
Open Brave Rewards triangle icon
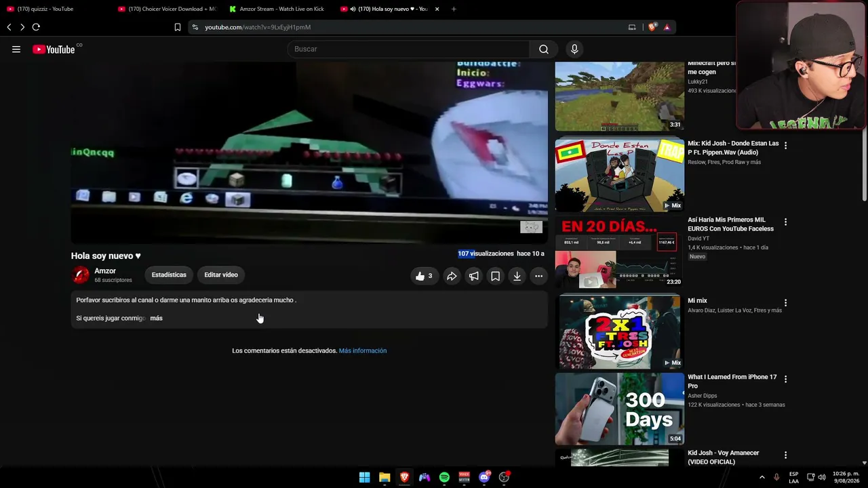click(x=667, y=27)
